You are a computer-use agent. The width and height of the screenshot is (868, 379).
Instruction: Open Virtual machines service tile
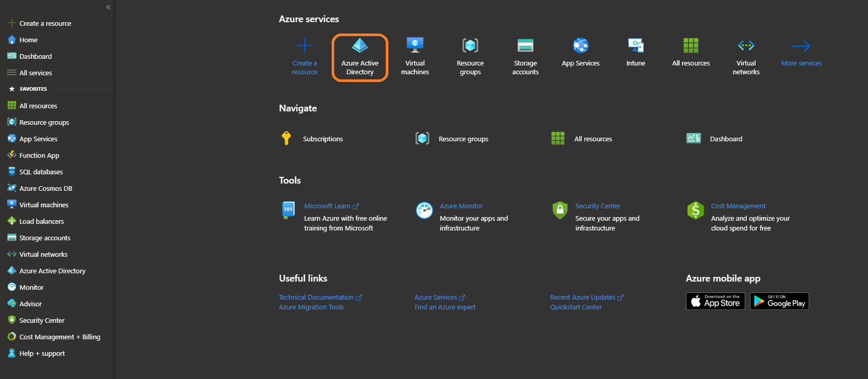(x=415, y=57)
